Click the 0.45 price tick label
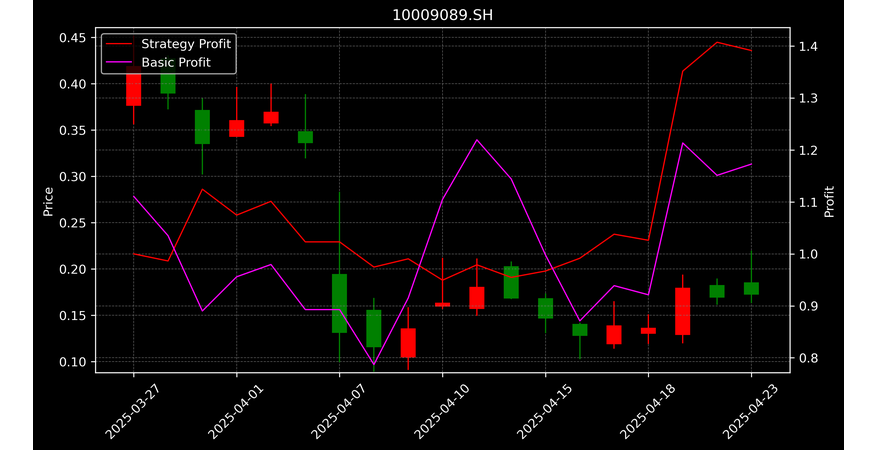Screen dimensions: 878x450 [x=73, y=38]
